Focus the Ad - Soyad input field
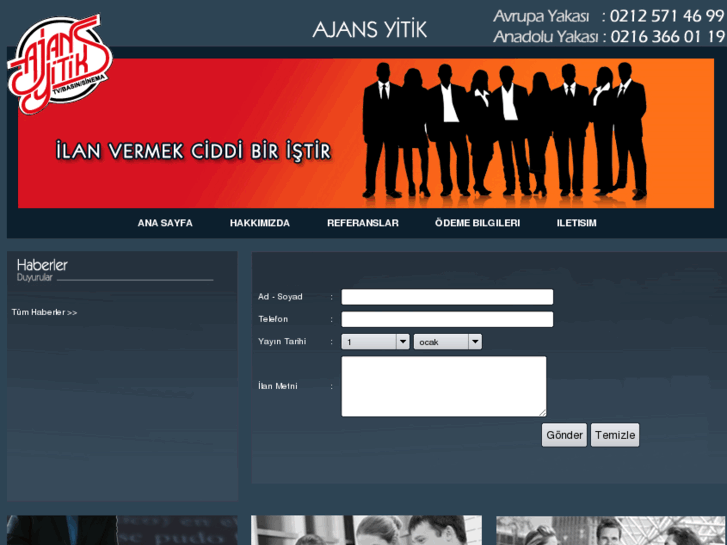 click(x=447, y=297)
